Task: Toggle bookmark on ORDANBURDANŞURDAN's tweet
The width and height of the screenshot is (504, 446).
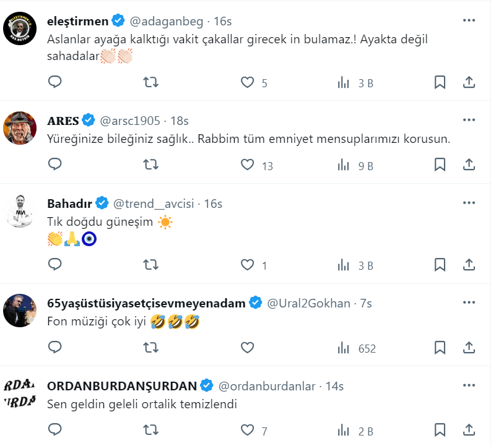Action: point(439,427)
